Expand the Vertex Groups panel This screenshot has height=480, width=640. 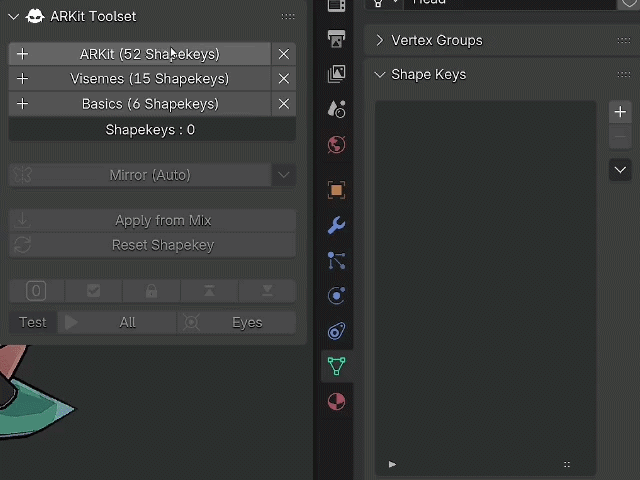coord(380,40)
